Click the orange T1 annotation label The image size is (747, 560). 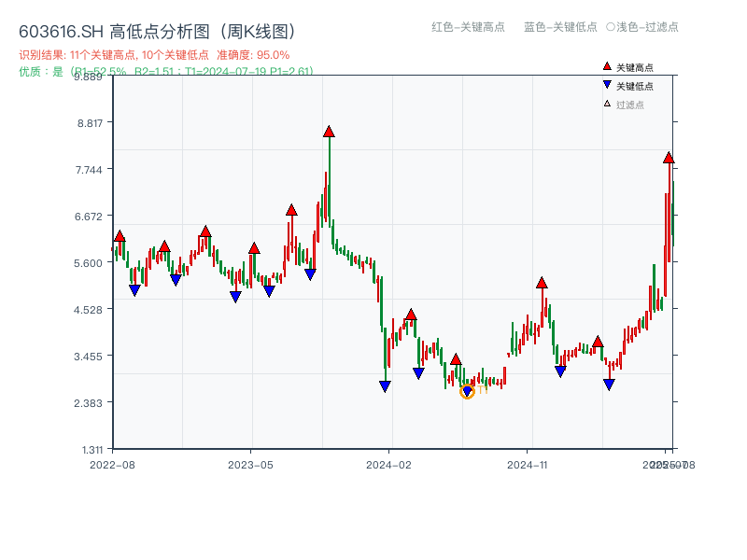coord(483,390)
